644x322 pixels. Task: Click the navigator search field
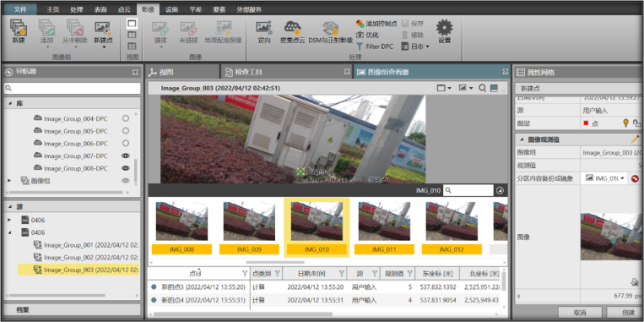pos(72,89)
